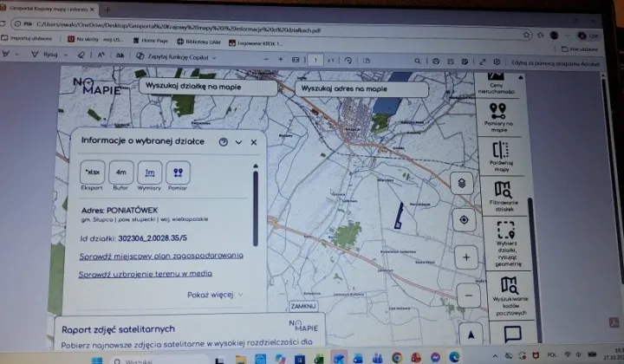
Task: Click the fit-to-width PDF icon
Action: (x=296, y=60)
